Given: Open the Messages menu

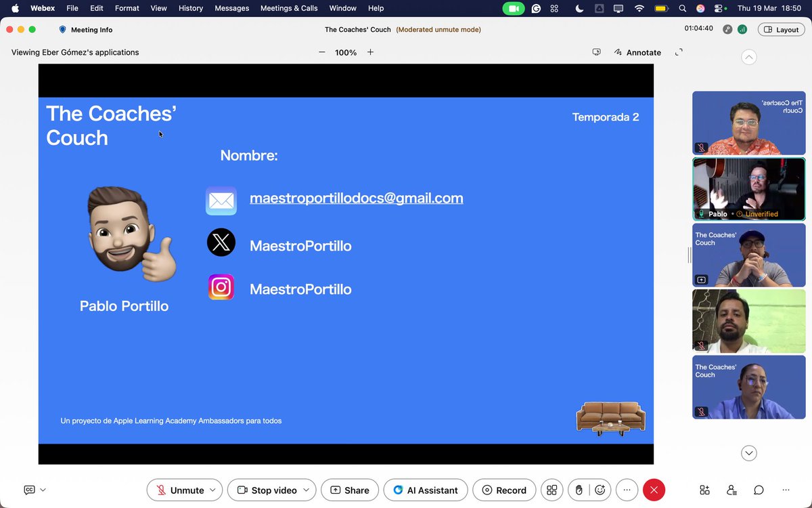Looking at the screenshot, I should pos(232,8).
